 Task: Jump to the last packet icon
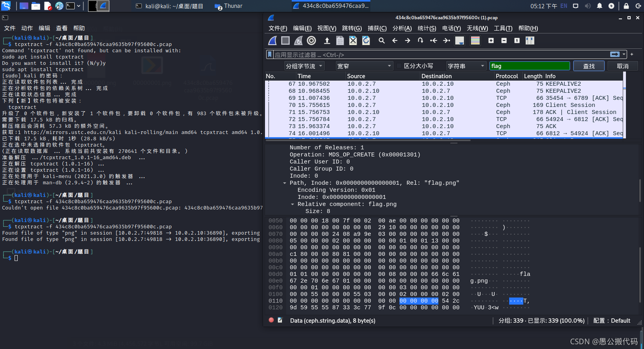pos(447,40)
